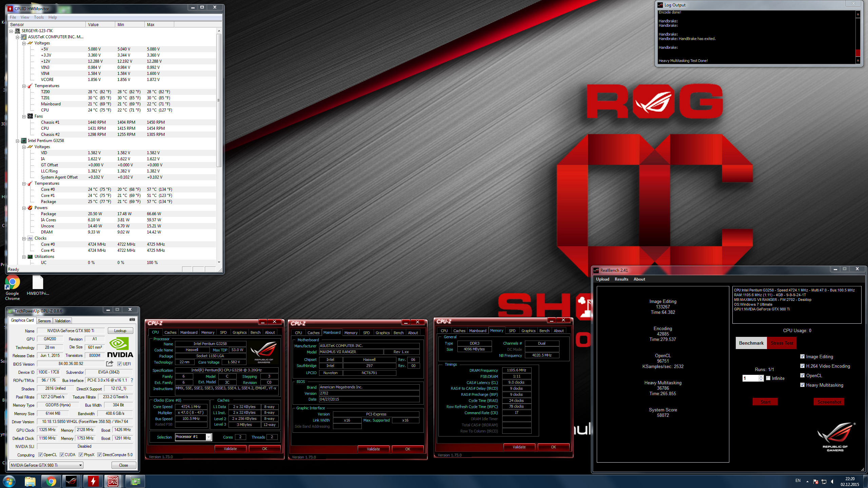
Task: Open the HWBOTPri... desktop file
Action: click(38, 285)
